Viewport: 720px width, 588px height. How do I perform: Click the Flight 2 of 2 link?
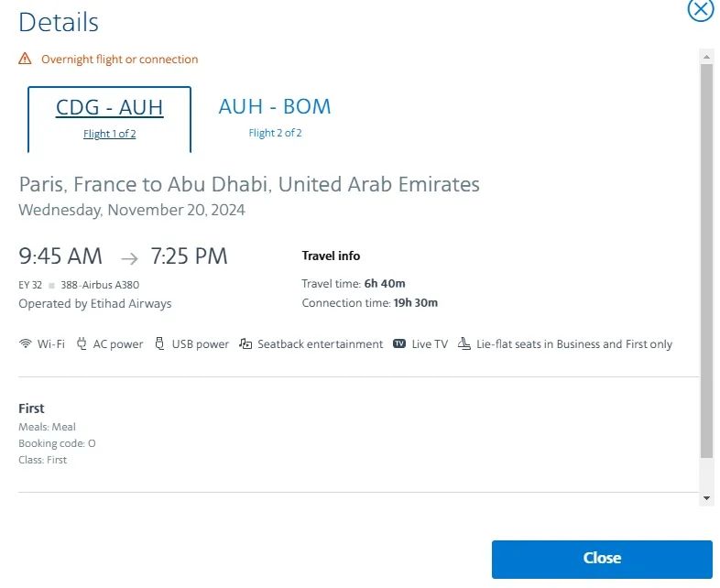[275, 133]
